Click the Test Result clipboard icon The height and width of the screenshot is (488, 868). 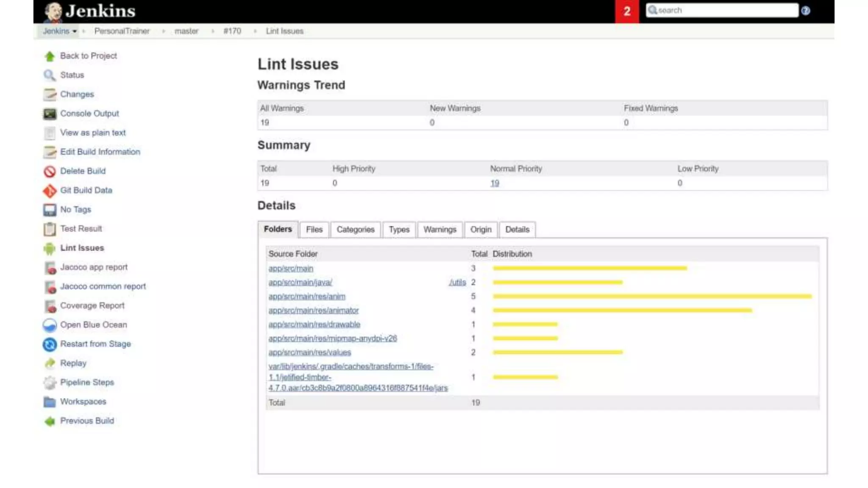(50, 229)
